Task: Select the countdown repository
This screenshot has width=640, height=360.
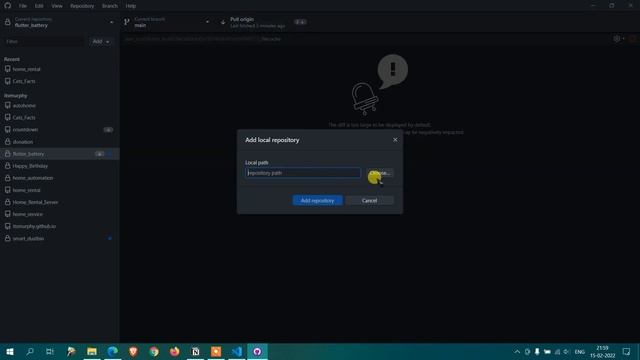Action: pos(60,130)
